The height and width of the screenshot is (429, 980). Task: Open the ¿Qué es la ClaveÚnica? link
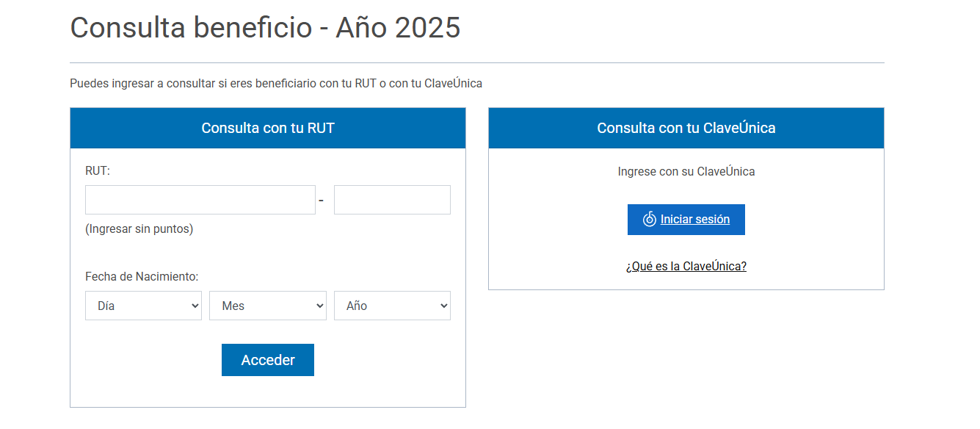point(686,266)
